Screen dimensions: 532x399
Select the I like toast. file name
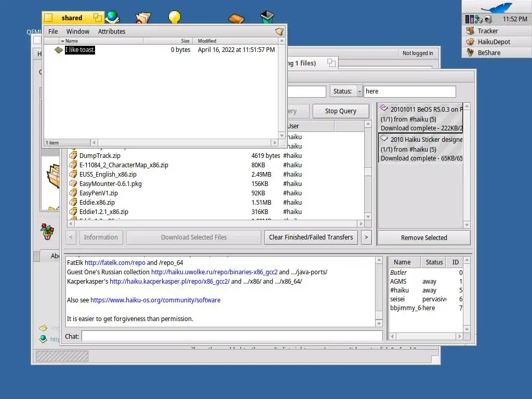tap(79, 50)
